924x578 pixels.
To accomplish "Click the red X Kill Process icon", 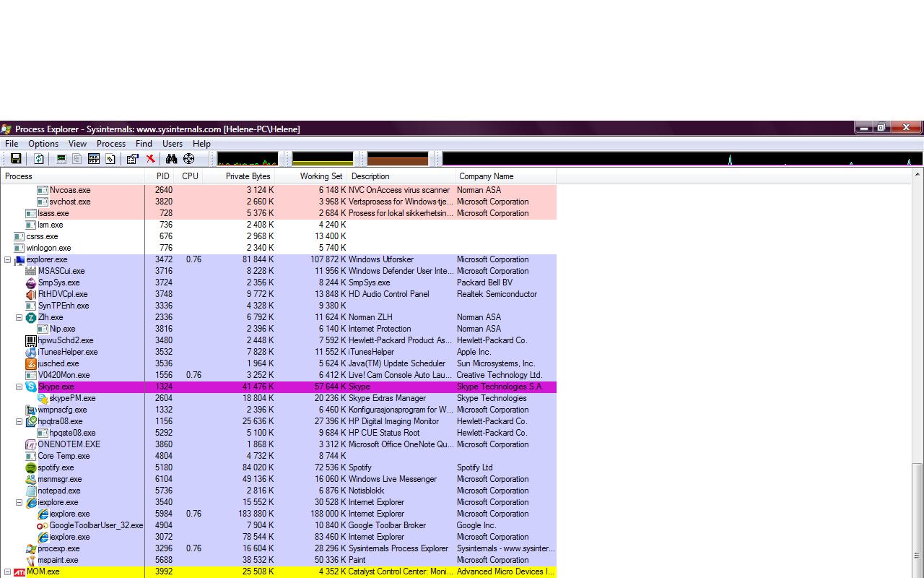I will (x=150, y=159).
